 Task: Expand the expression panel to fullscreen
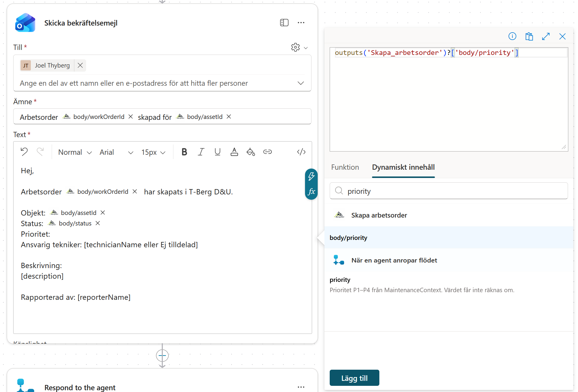pos(546,36)
